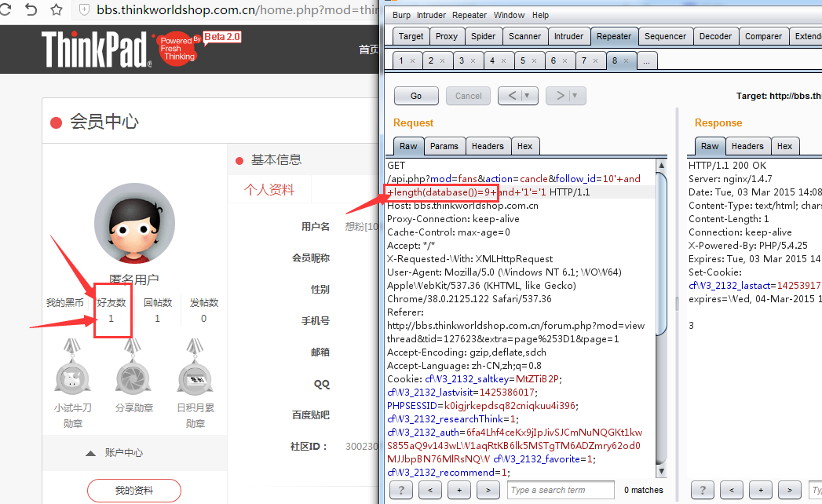822x504 pixels.
Task: Select Response Headers tab
Action: pyautogui.click(x=747, y=146)
